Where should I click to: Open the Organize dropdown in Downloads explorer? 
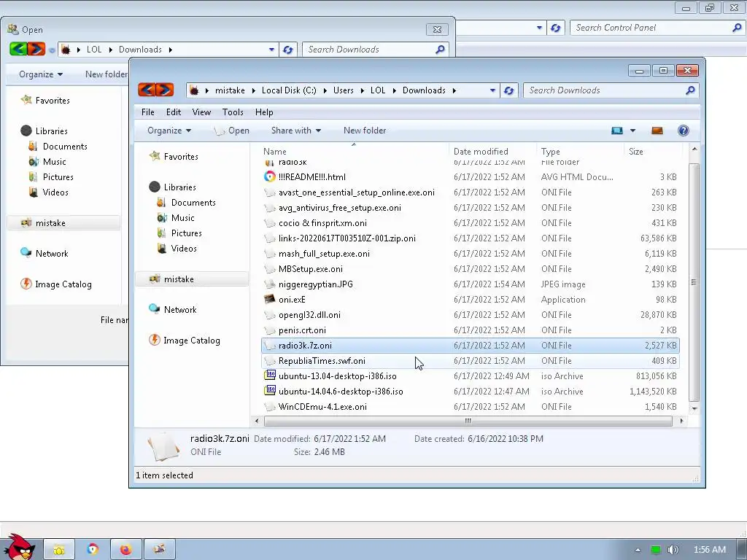[169, 131]
